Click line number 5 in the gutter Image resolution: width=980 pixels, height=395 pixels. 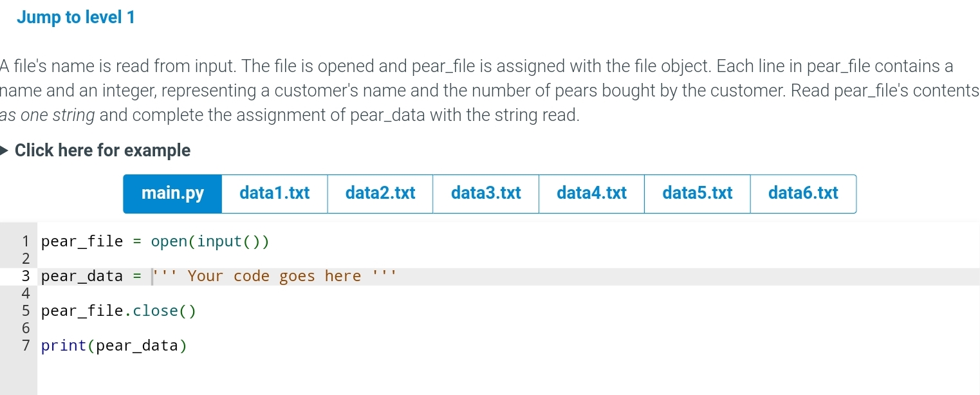click(x=26, y=311)
